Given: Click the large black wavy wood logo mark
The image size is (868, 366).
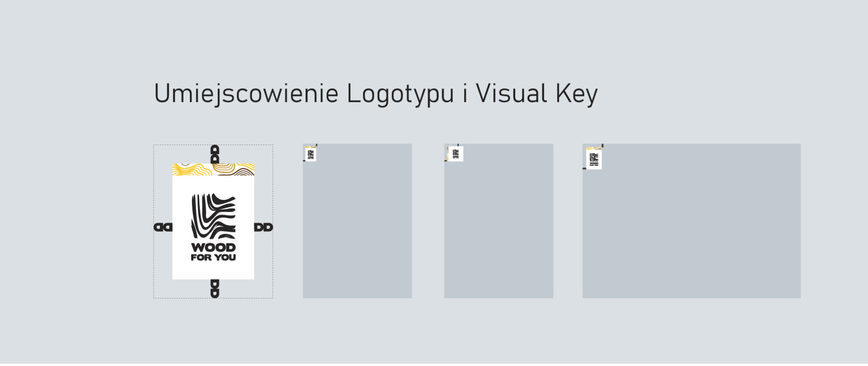Looking at the screenshot, I should pos(214,216).
